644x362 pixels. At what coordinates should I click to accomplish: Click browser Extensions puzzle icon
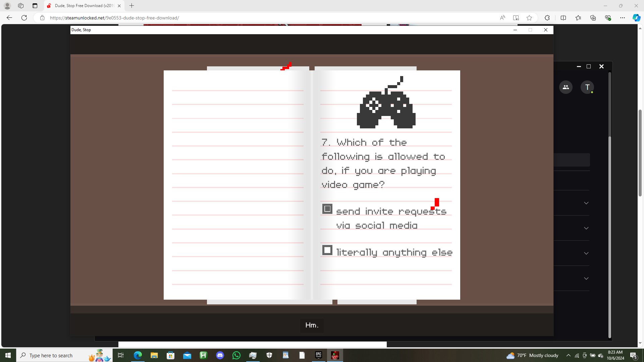[x=547, y=18]
